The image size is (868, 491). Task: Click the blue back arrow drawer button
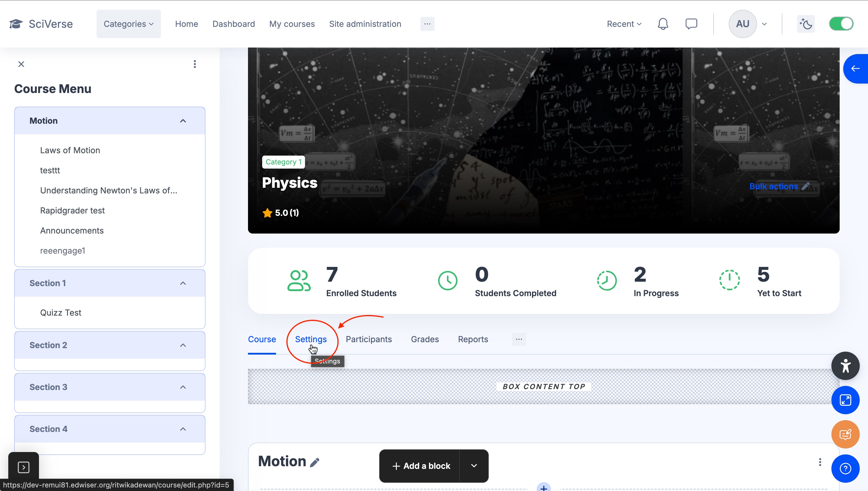coord(855,69)
